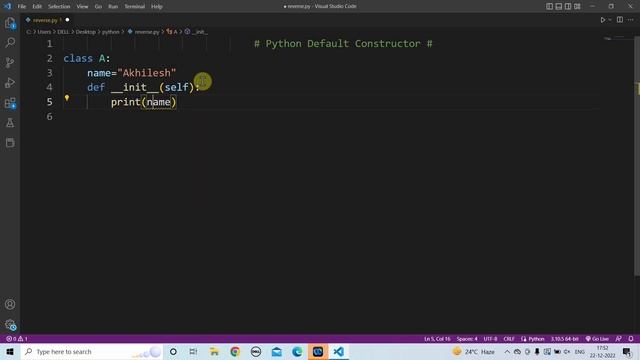Open the activity bar icon below Testing
The image size is (640, 360).
(x=10, y=142)
